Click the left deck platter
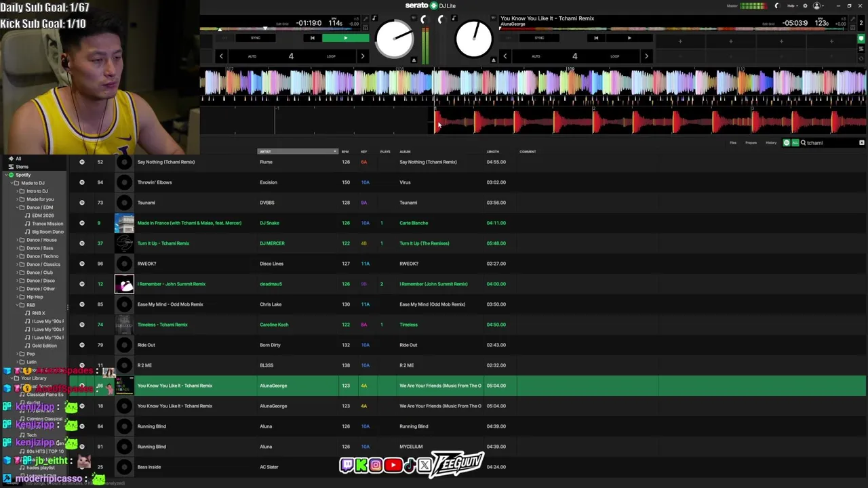Screen dimensions: 868x488 point(394,39)
